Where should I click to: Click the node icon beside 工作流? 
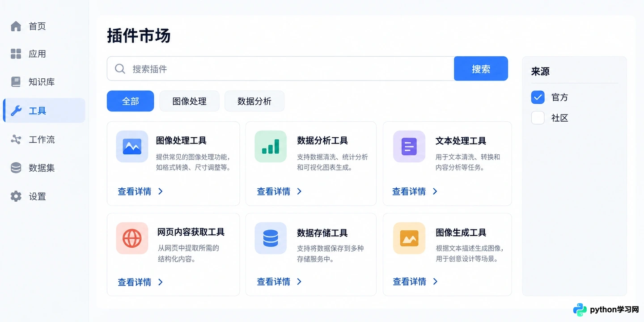[16, 140]
